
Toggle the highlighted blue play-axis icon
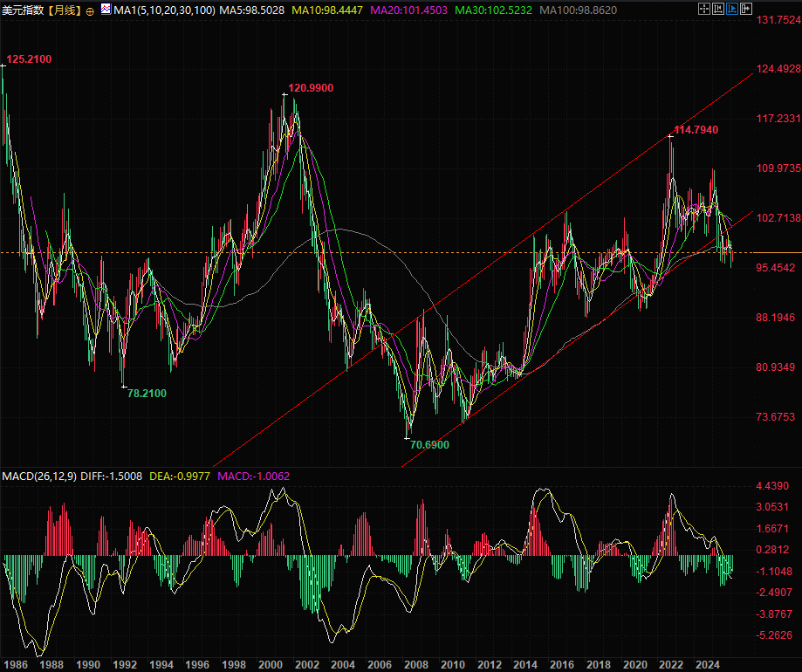[x=732, y=10]
